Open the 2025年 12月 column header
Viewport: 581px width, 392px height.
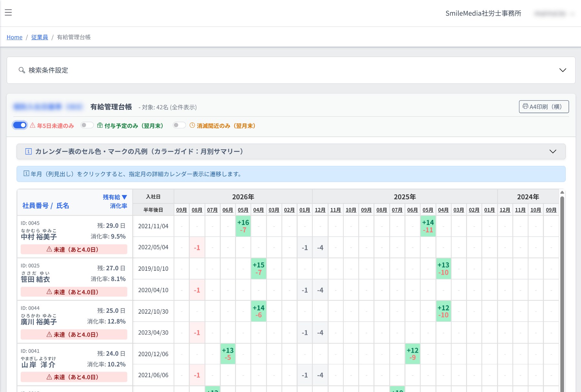(320, 210)
